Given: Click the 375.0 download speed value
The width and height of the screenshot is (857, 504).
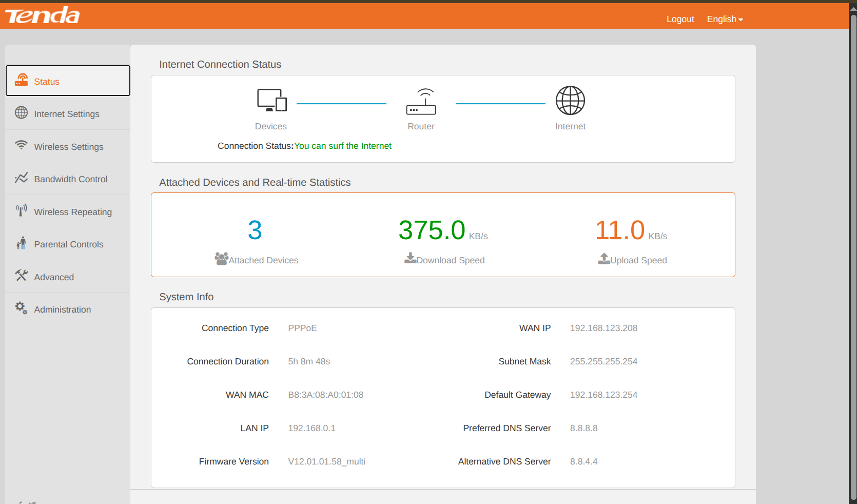Looking at the screenshot, I should (432, 230).
